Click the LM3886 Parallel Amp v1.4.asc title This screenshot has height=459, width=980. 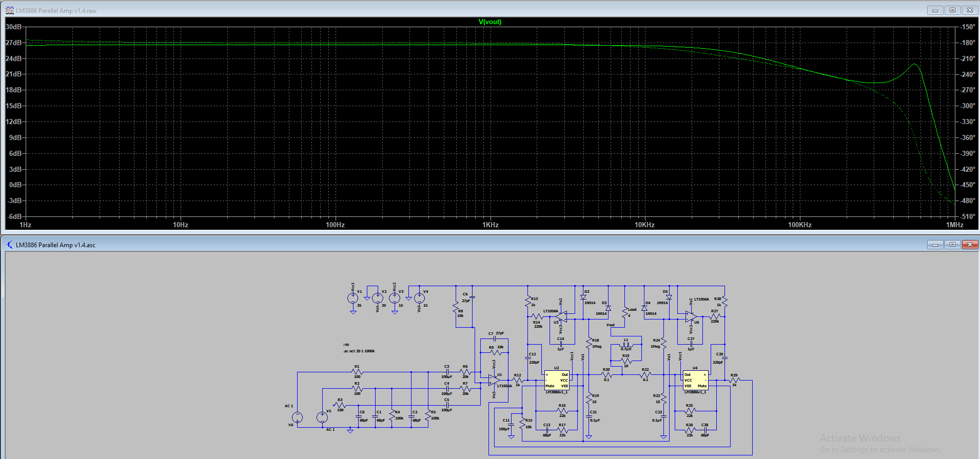point(55,245)
